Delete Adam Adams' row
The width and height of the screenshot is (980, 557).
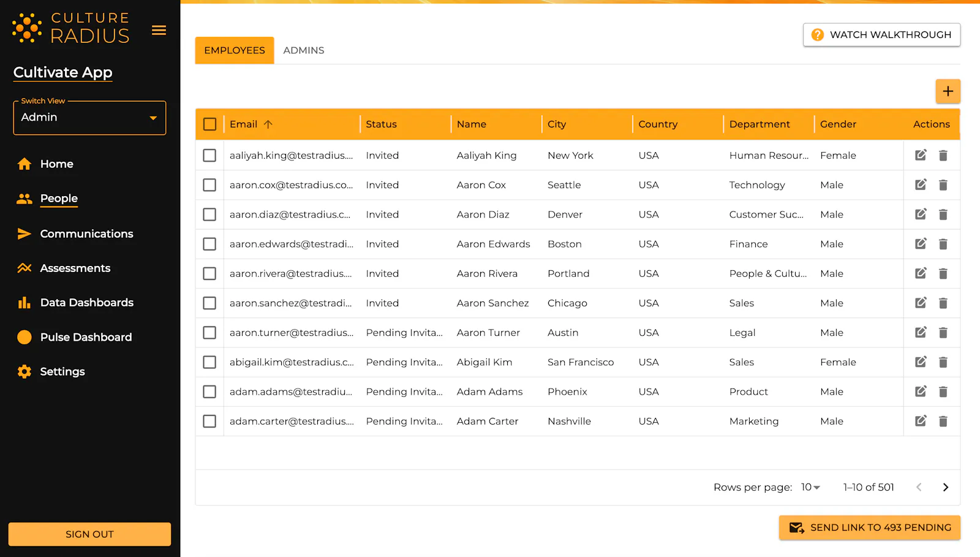click(943, 392)
